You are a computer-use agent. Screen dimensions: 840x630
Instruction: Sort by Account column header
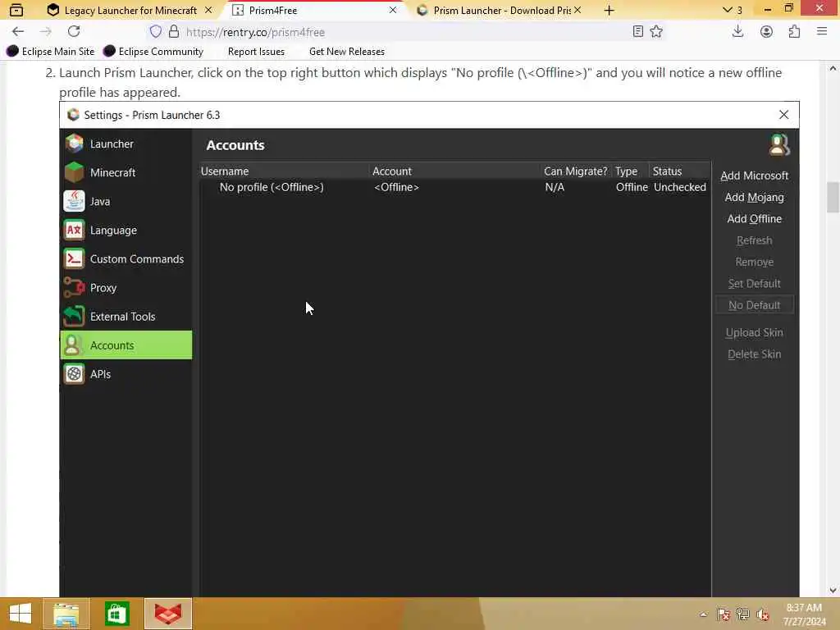coord(454,171)
